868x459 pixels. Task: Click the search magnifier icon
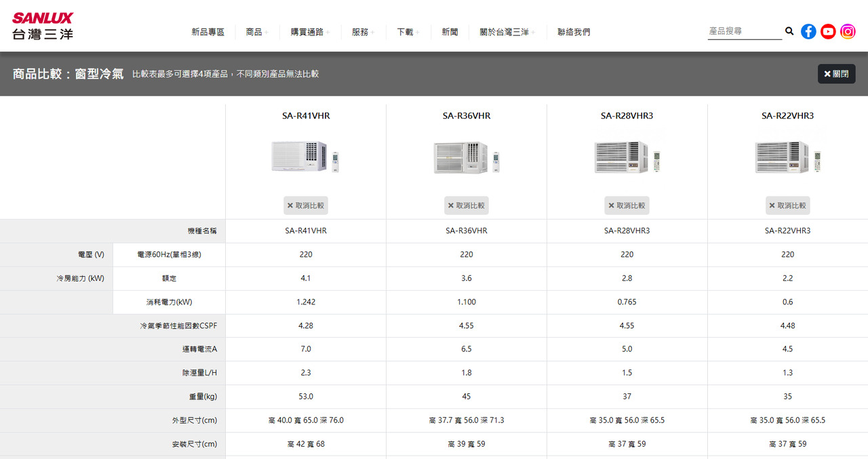point(789,31)
